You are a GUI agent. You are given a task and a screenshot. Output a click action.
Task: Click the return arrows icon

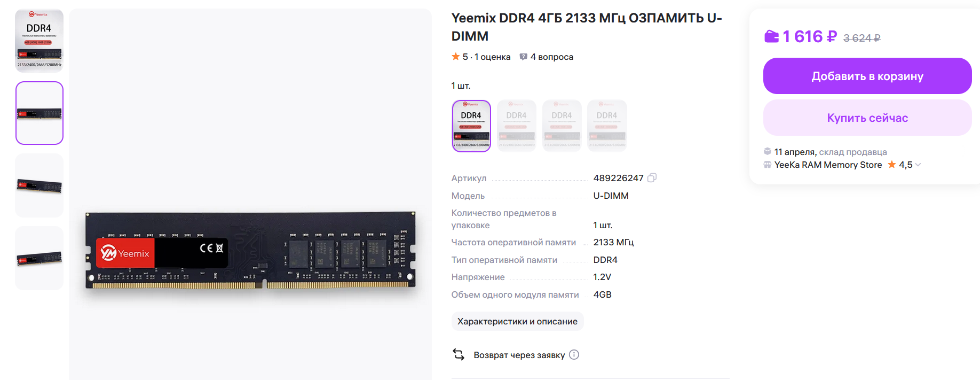(x=459, y=354)
